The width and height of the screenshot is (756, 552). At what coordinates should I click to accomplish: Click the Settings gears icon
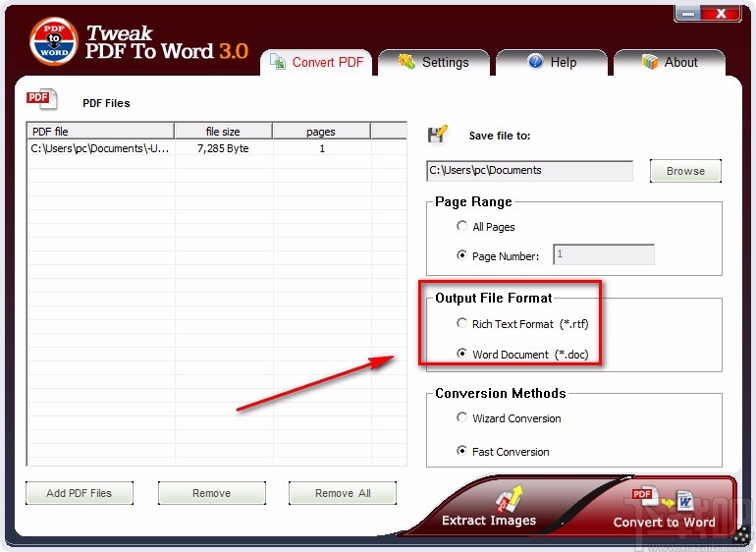406,61
